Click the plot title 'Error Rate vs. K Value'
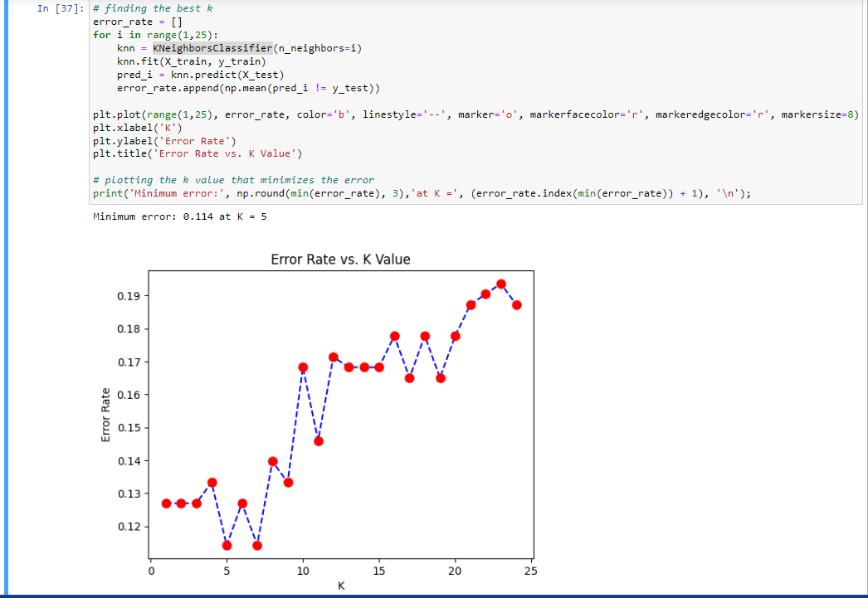Image resolution: width=868 pixels, height=598 pixels. point(340,259)
